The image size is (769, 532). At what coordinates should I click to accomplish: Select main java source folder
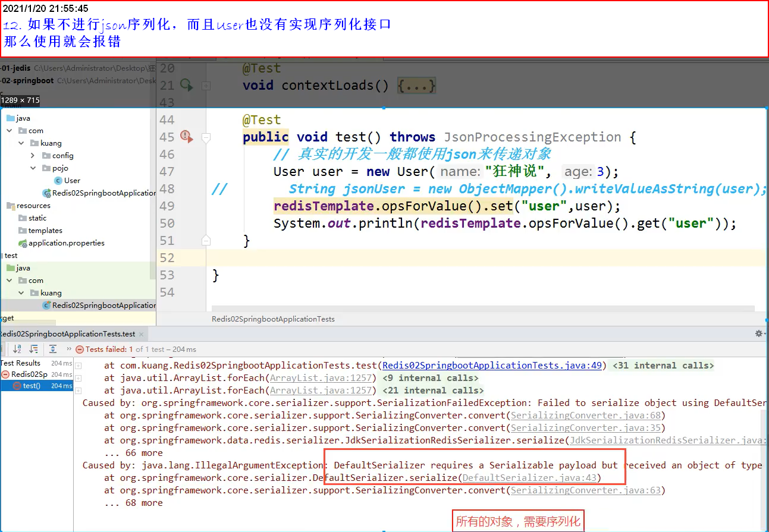pyautogui.click(x=23, y=118)
